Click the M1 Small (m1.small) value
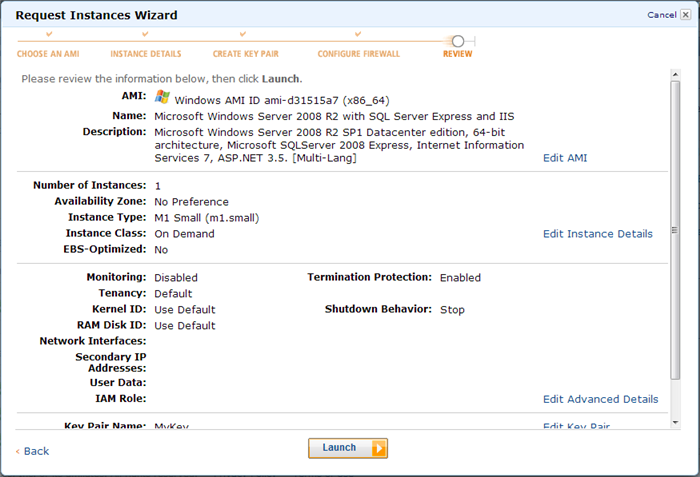The image size is (700, 477). point(207,218)
